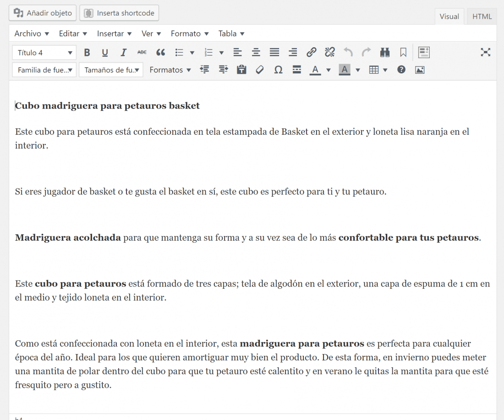504x420 pixels.
Task: Click bold text 'madriguera para petauros'
Action: (x=302, y=343)
